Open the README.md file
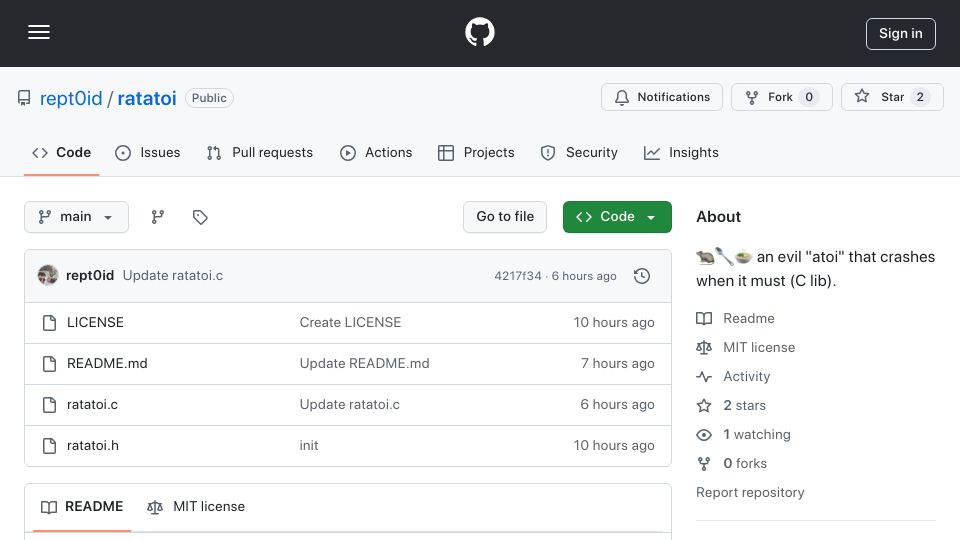Image resolution: width=960 pixels, height=540 pixels. pos(107,364)
